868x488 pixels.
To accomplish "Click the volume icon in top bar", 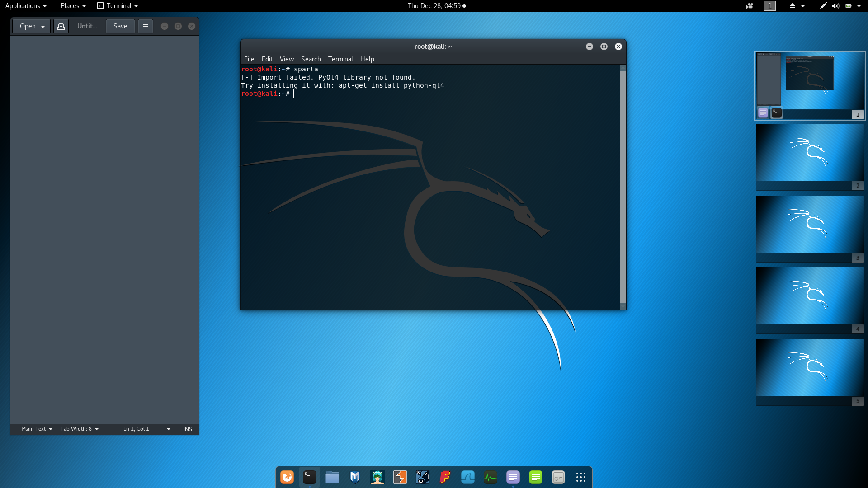I will [835, 6].
